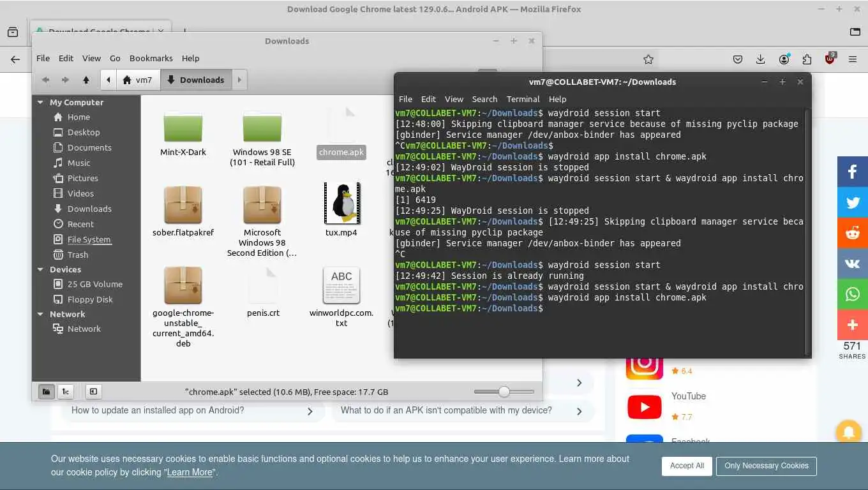This screenshot has width=868, height=490.
Task: Open Pictures folder in the sidebar
Action: pos(82,179)
